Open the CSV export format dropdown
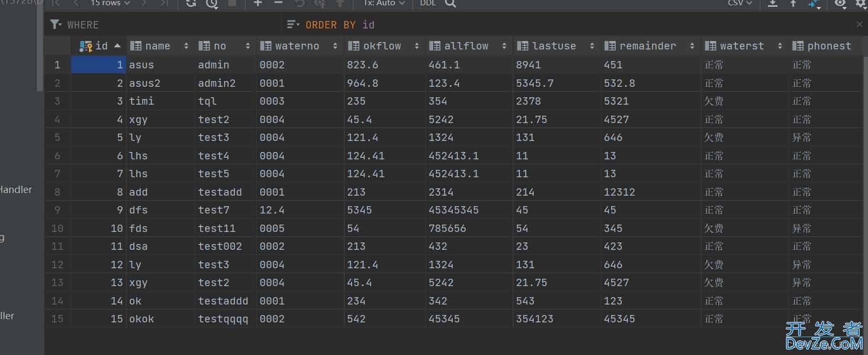Screen dimensions: 868x355 tap(740, 3)
